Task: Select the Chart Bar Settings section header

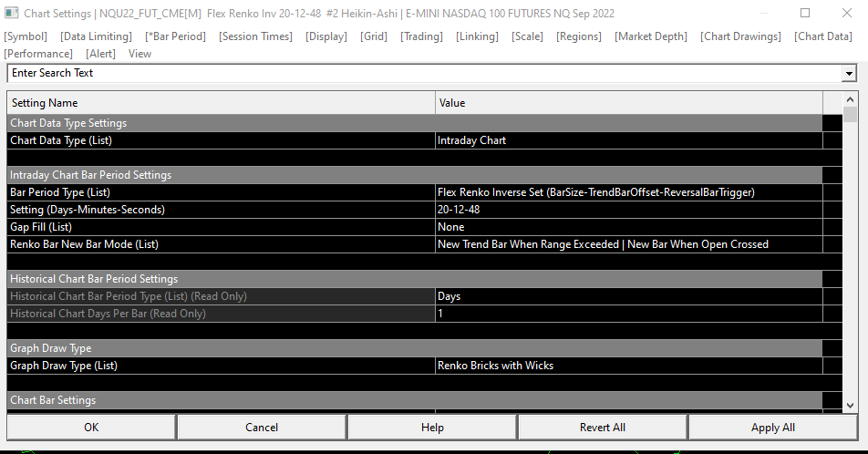Action: pos(415,400)
